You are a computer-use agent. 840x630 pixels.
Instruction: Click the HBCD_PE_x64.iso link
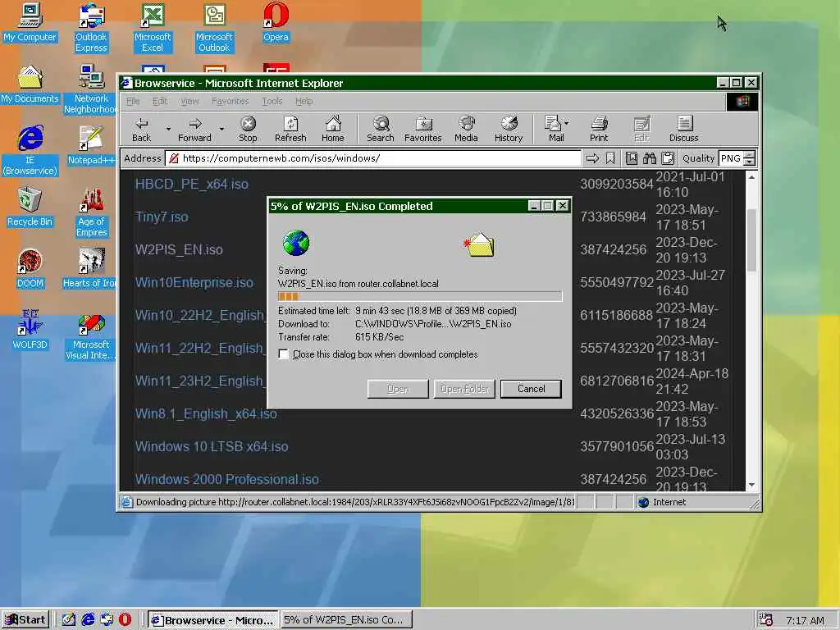(192, 185)
